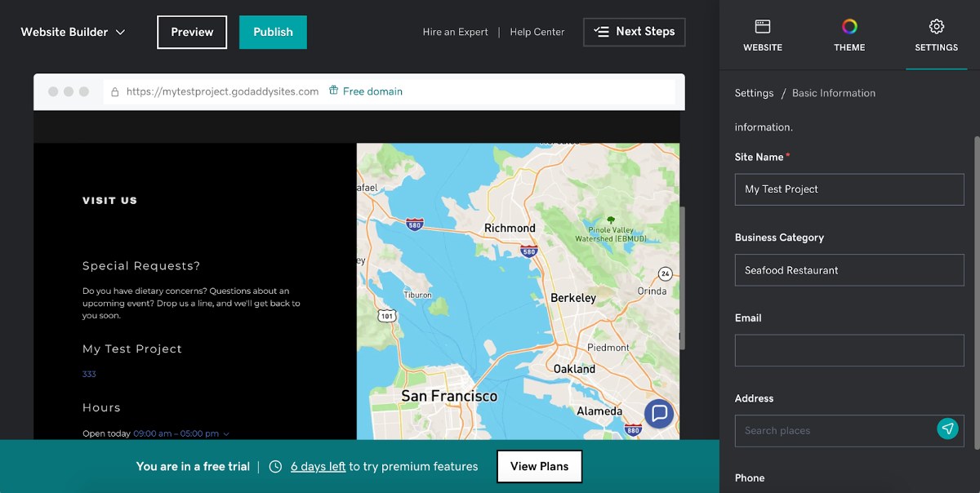Click Hire an Expert link
Screen dimensions: 980x493
pos(455,32)
